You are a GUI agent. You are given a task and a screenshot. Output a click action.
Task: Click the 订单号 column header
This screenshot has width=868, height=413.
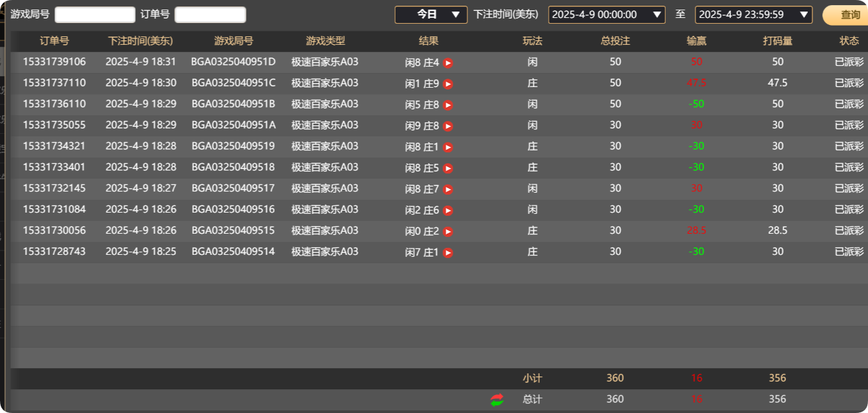(54, 41)
